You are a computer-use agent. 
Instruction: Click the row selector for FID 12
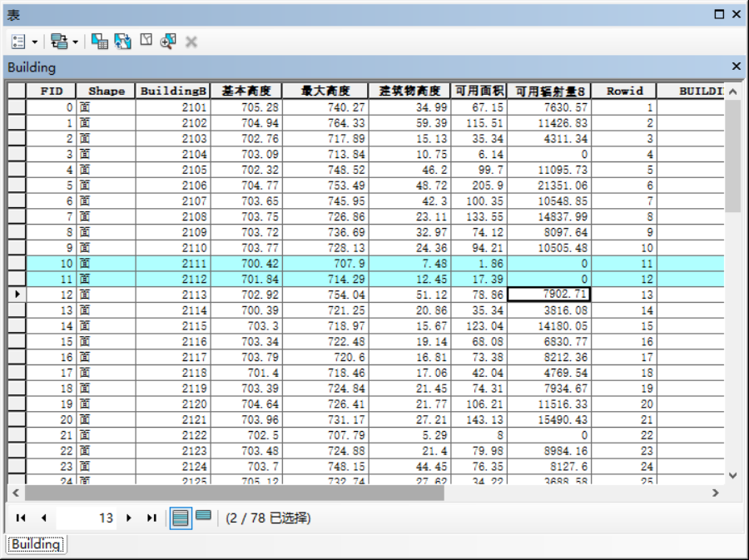[x=17, y=295]
